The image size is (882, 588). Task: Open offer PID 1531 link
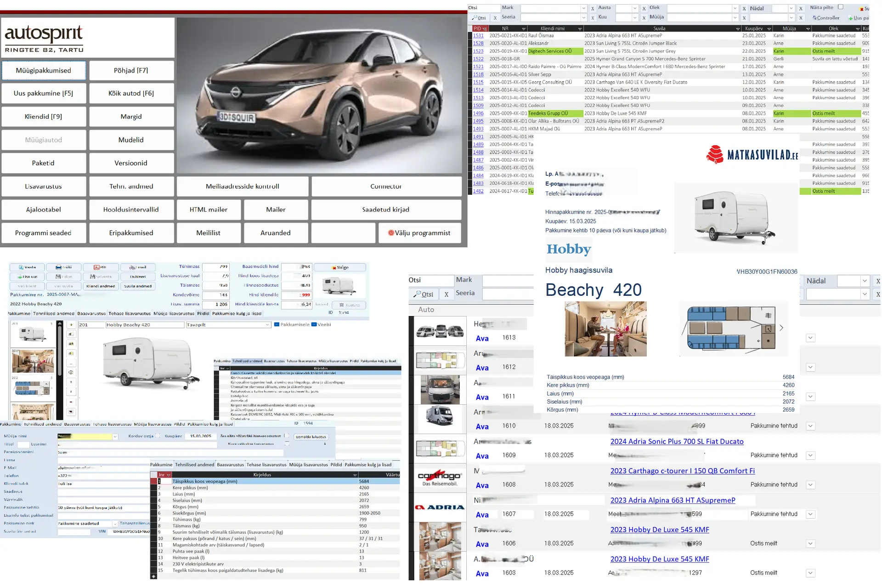(478, 35)
